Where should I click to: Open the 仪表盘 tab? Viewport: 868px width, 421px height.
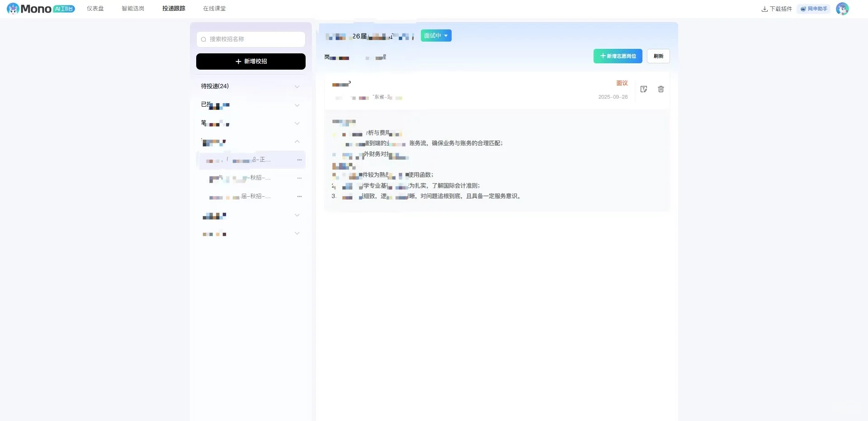pos(95,9)
